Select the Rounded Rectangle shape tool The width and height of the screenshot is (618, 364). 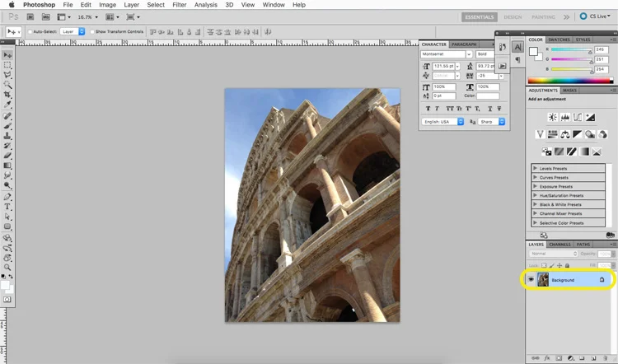(x=7, y=226)
